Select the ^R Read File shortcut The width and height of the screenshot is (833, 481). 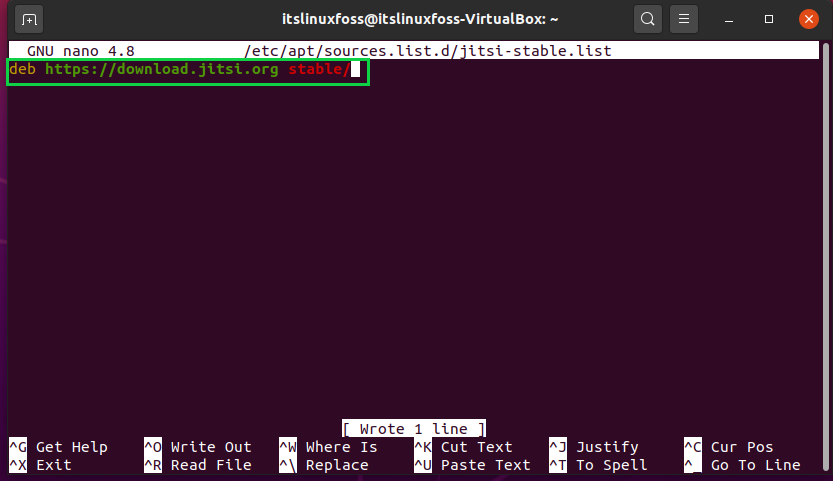click(x=198, y=465)
